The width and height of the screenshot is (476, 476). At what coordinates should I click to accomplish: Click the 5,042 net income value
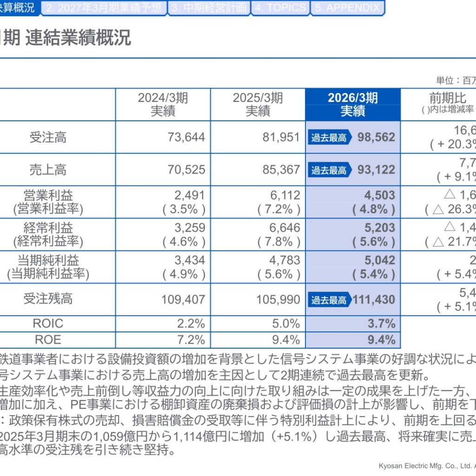pyautogui.click(x=380, y=260)
